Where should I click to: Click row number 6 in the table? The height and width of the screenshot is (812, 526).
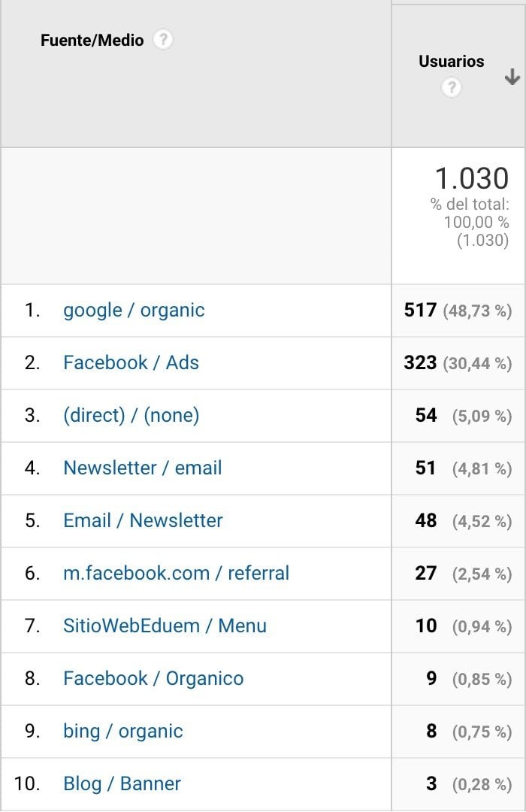(x=32, y=573)
